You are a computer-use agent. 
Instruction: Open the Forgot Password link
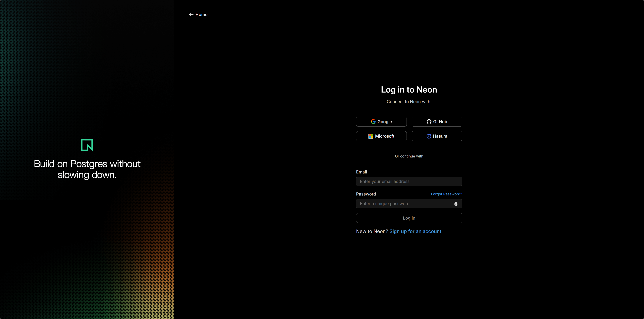(x=446, y=194)
